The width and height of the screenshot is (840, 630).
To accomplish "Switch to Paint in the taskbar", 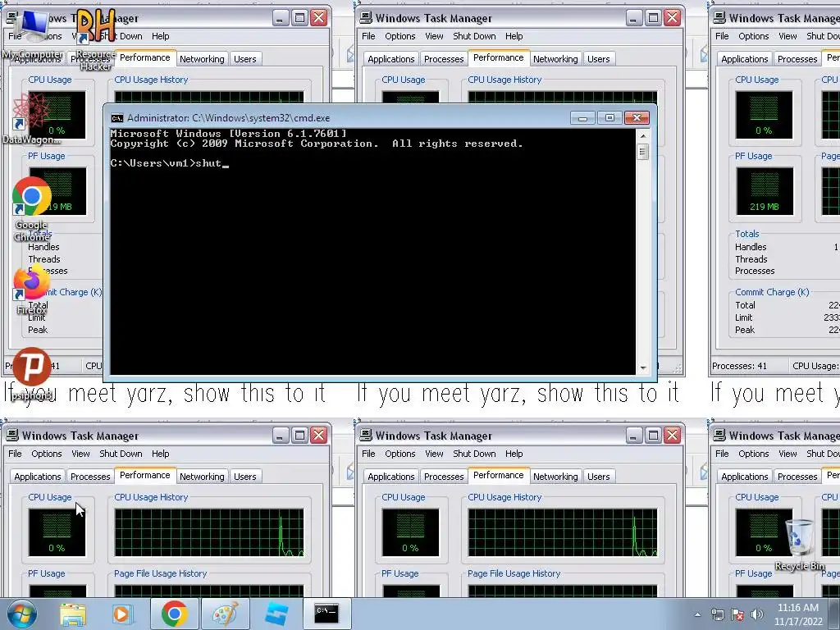I will (x=225, y=614).
